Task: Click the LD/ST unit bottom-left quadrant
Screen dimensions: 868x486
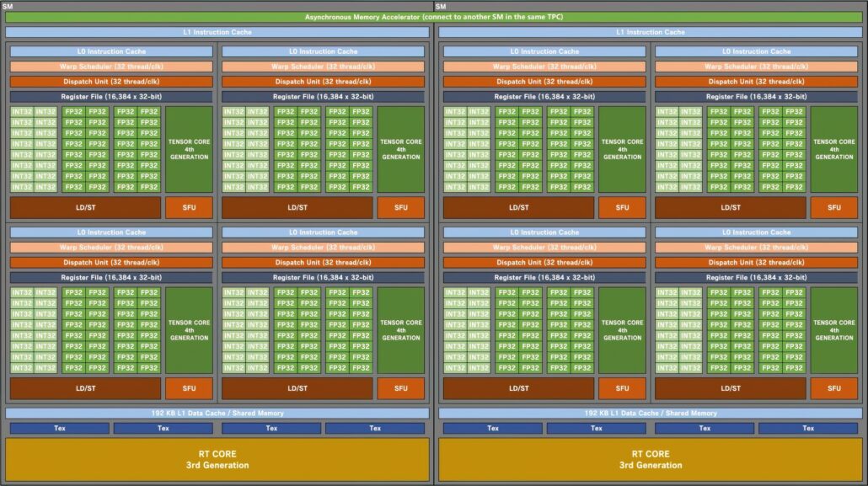Action: pyautogui.click(x=84, y=388)
